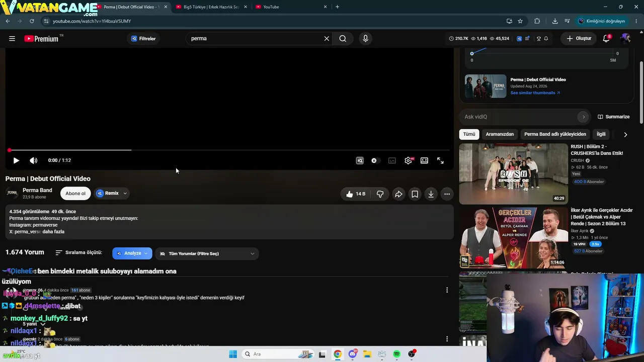Click the Ask vidIQ input field
This screenshot has width=644, height=362.
[518, 117]
